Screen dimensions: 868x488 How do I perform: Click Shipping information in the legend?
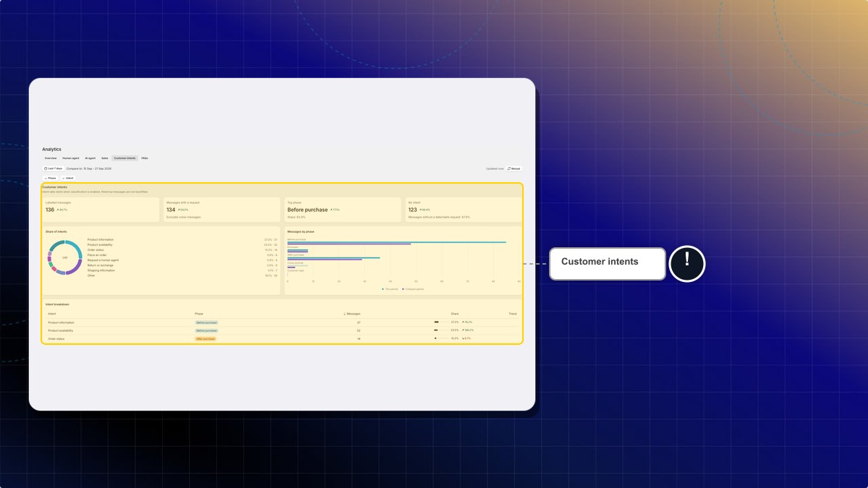[101, 270]
